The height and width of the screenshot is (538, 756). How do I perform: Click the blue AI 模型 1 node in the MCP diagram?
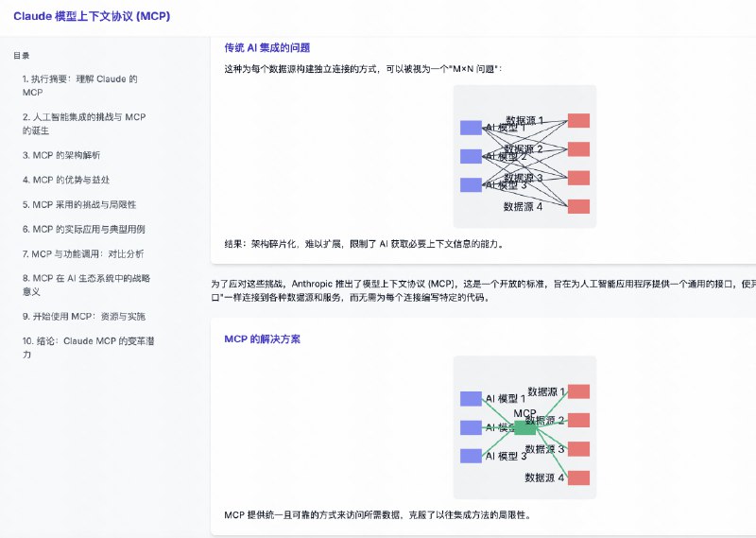471,399
